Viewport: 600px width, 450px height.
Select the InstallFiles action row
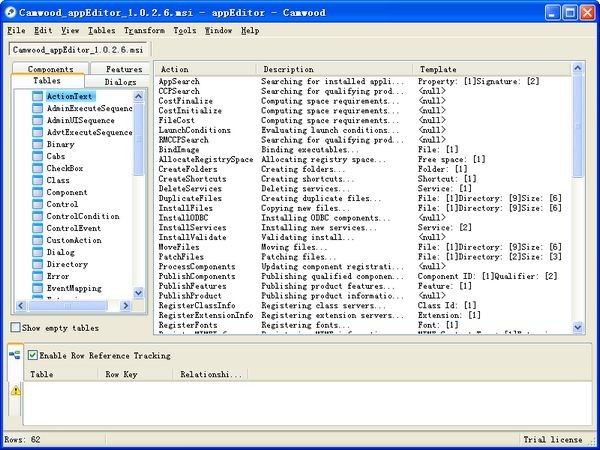coord(364,208)
